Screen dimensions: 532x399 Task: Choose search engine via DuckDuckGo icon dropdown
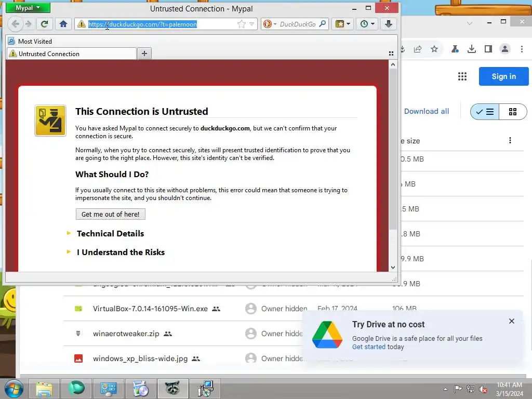pos(270,24)
